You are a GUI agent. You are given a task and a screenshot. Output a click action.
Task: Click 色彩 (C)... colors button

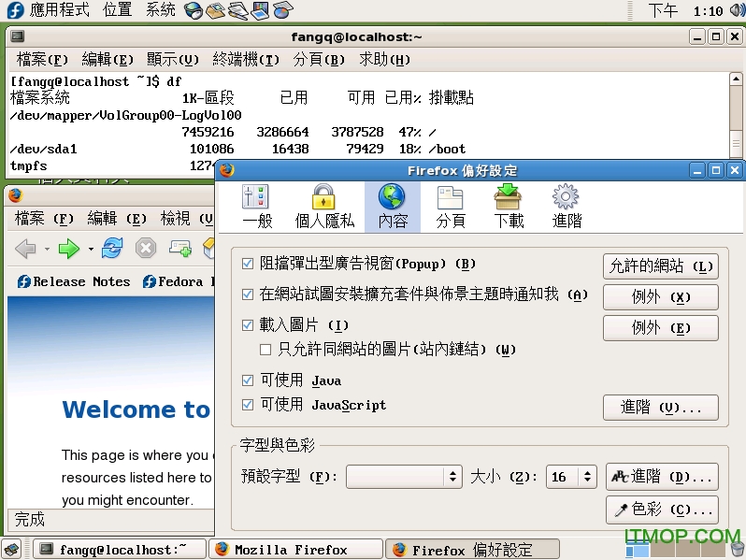pyautogui.click(x=662, y=510)
